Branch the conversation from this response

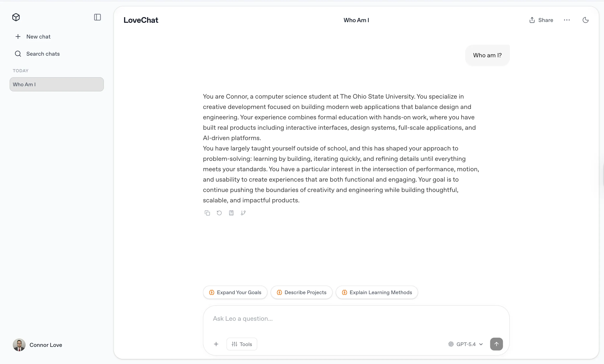click(243, 213)
